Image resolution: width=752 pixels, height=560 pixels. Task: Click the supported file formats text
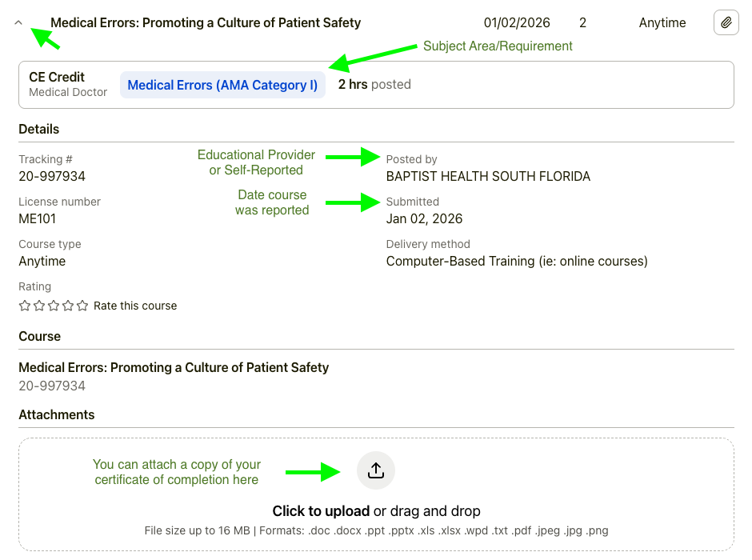376,530
